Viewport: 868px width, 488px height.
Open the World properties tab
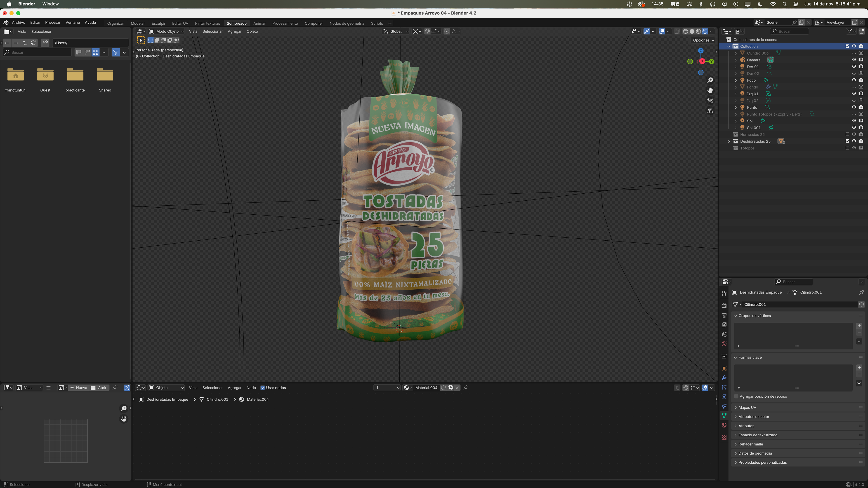(x=724, y=344)
